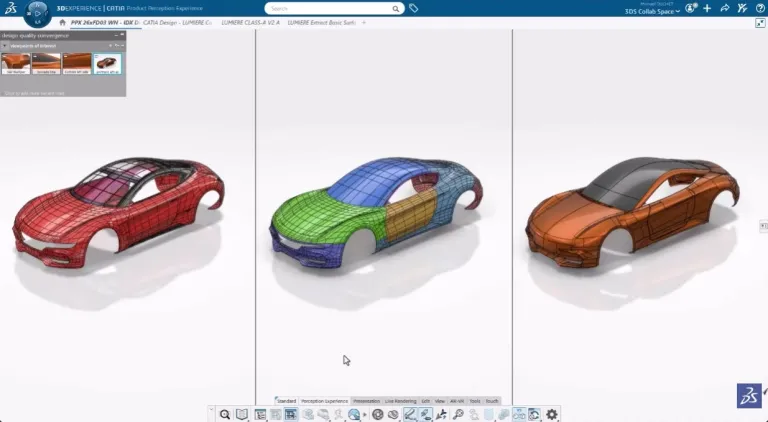Click the highlighted multi-view layout icon
This screenshot has width=768, height=422.
[x=291, y=414]
